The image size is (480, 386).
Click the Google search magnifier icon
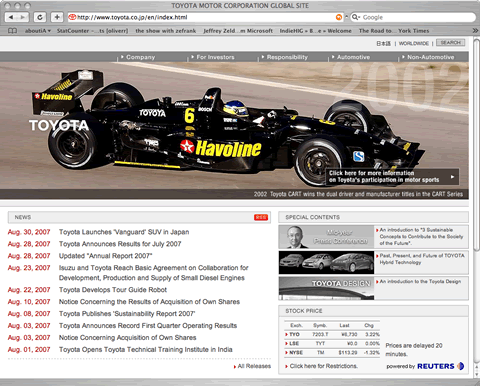click(x=355, y=17)
